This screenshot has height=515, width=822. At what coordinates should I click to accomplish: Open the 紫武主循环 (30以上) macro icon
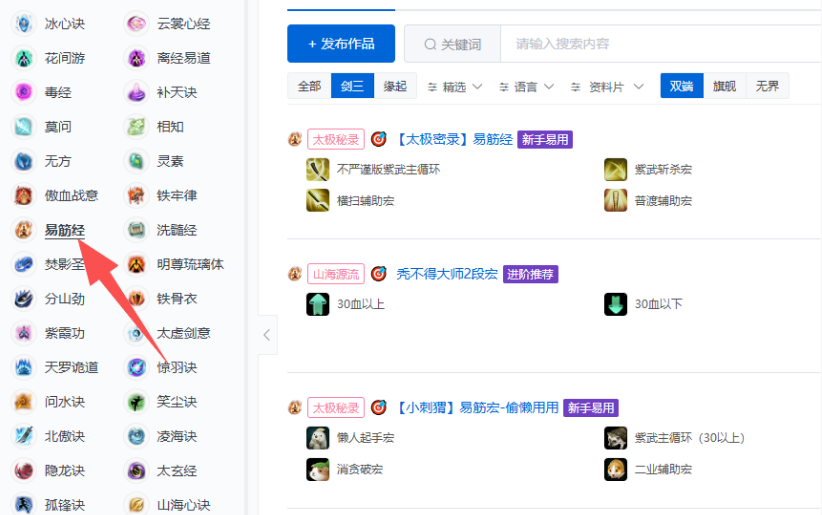tap(615, 438)
